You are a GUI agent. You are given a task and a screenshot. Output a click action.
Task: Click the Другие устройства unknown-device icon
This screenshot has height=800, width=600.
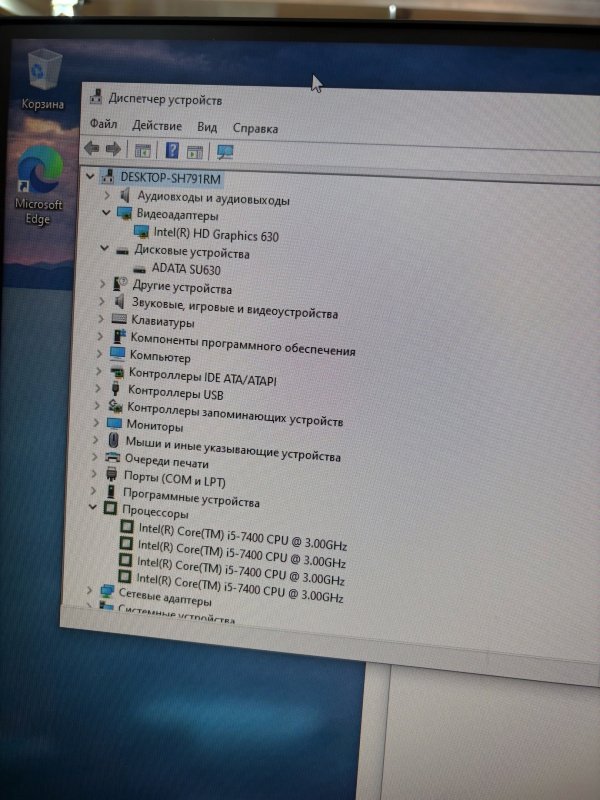[120, 284]
